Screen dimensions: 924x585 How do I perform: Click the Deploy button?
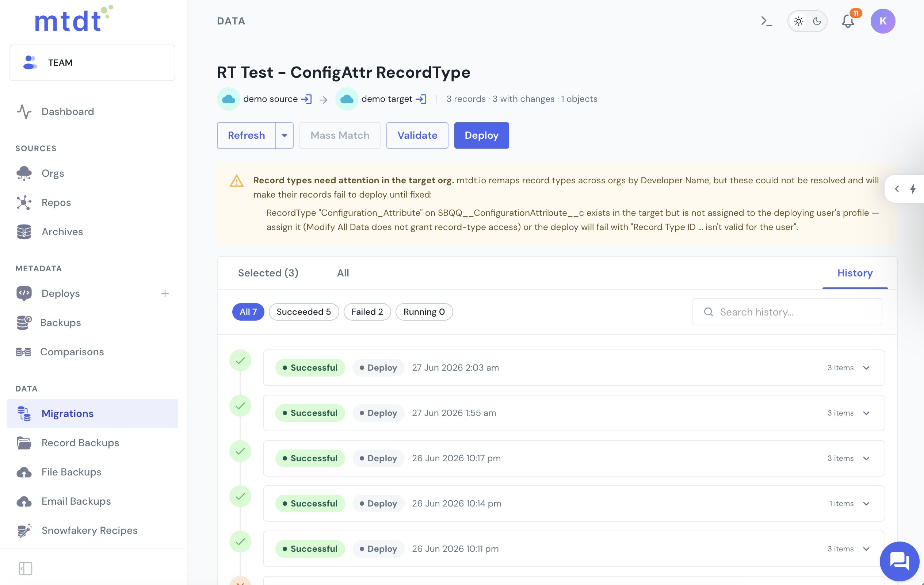[482, 135]
